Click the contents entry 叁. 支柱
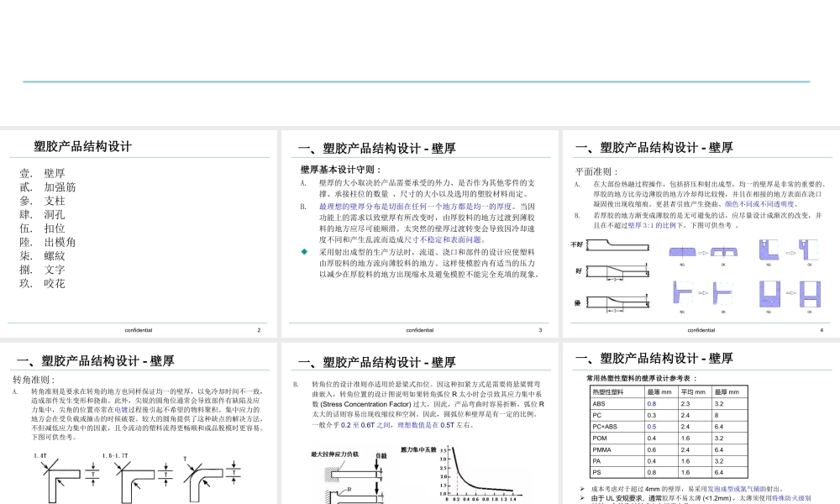The width and height of the screenshot is (840, 504). (42, 201)
